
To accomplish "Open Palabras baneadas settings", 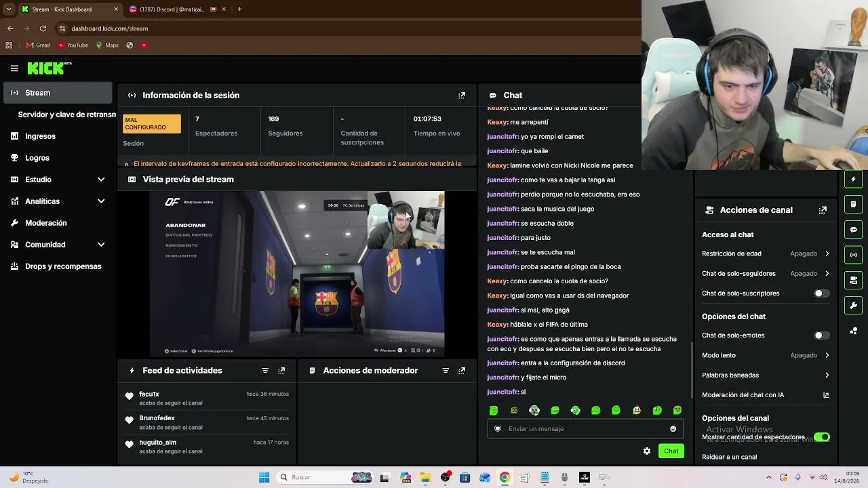I will point(766,375).
